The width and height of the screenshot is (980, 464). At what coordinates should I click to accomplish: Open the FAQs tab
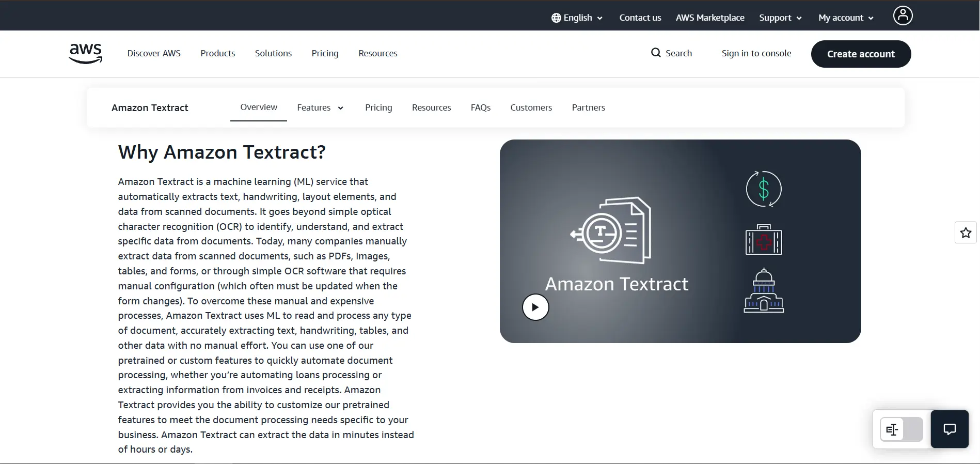pos(481,107)
